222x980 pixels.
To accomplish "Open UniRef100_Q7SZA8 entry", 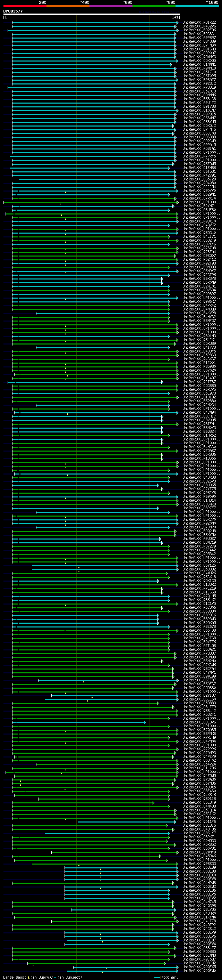I will coord(199,248).
